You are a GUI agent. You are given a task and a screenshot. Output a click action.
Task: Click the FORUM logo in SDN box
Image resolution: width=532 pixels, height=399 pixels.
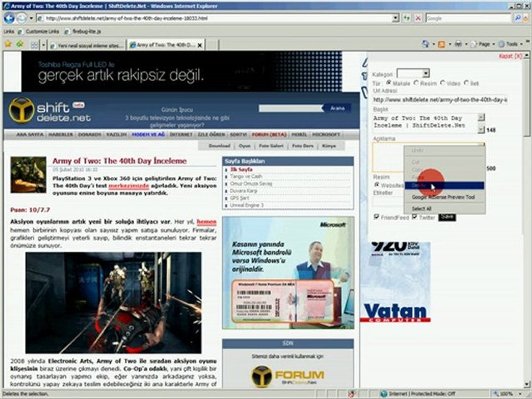[288, 376]
